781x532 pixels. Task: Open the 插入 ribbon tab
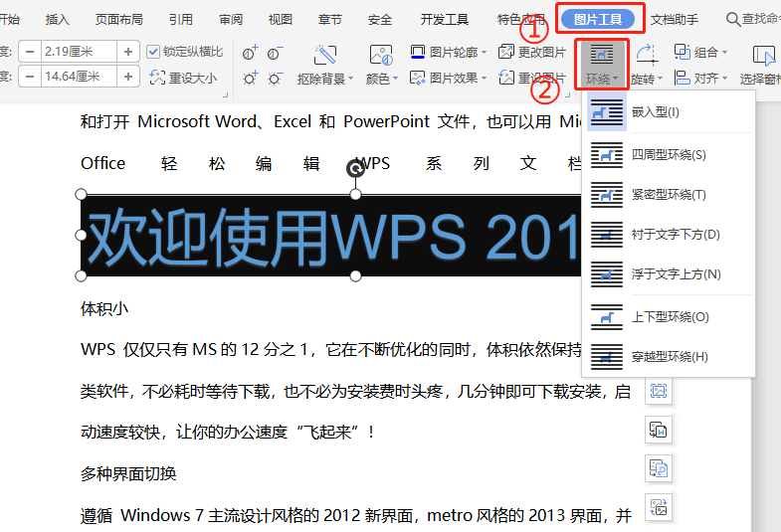click(x=58, y=20)
